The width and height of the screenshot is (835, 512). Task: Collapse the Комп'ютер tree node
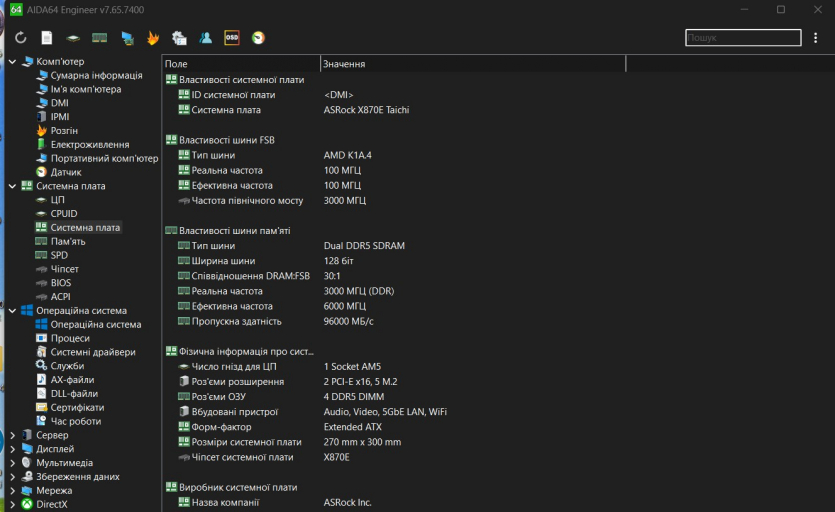(12, 62)
